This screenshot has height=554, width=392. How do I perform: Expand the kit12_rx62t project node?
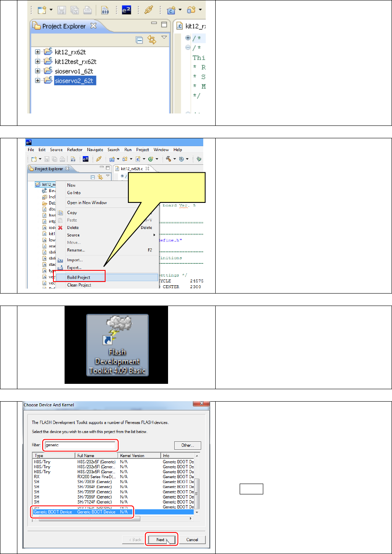click(38, 52)
